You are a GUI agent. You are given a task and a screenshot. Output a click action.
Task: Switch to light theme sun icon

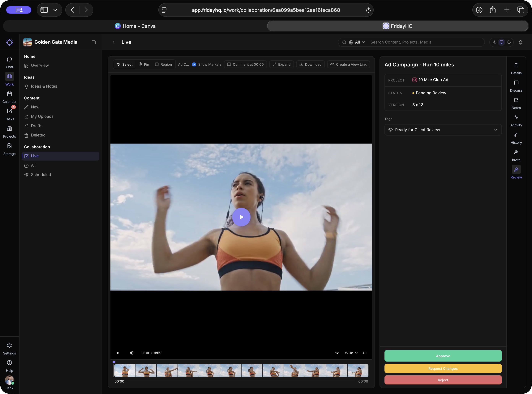494,42
